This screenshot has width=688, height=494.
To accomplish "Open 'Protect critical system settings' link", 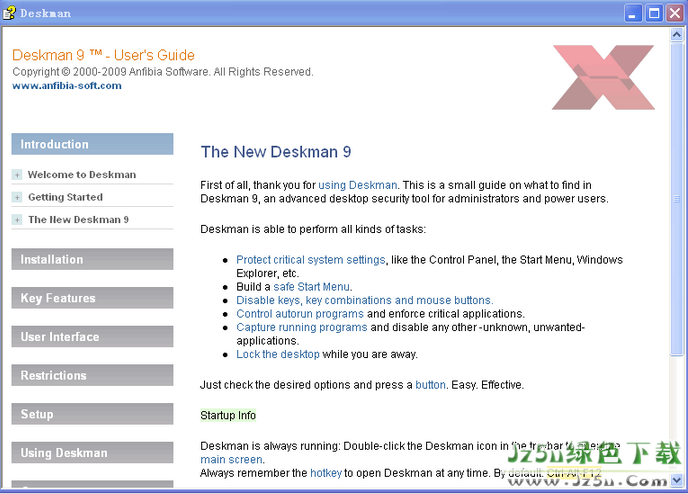I will click(311, 260).
